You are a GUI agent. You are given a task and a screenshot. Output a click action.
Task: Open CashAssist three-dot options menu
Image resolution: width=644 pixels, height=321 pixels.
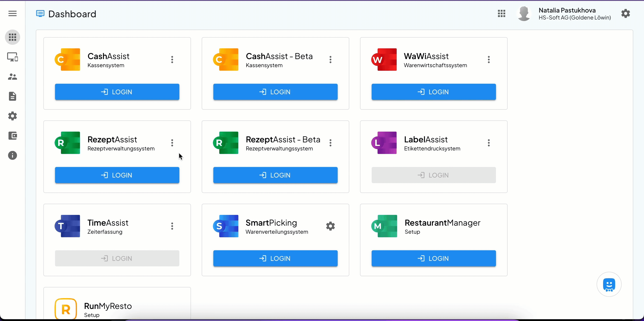[x=172, y=60]
